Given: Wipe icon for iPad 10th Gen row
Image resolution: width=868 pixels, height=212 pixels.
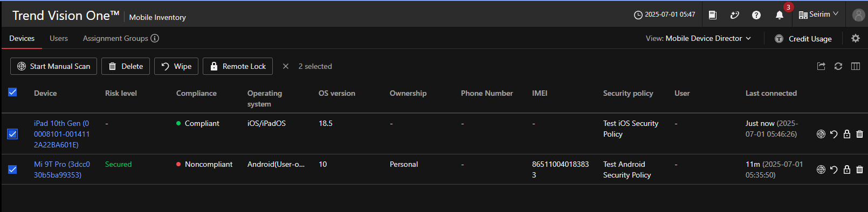Looking at the screenshot, I should click(834, 134).
